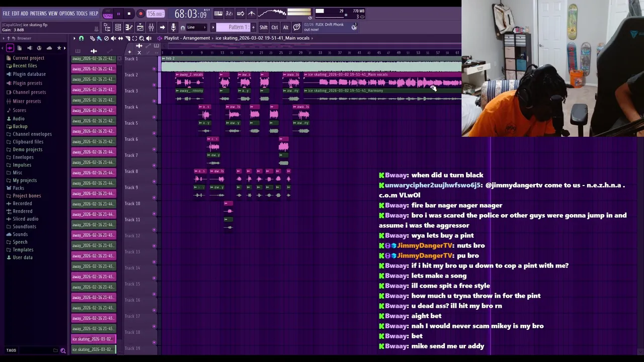Viewport: 644px width, 362px height.
Task: Click the arrow icon beside mixer button
Action: tap(162, 27)
